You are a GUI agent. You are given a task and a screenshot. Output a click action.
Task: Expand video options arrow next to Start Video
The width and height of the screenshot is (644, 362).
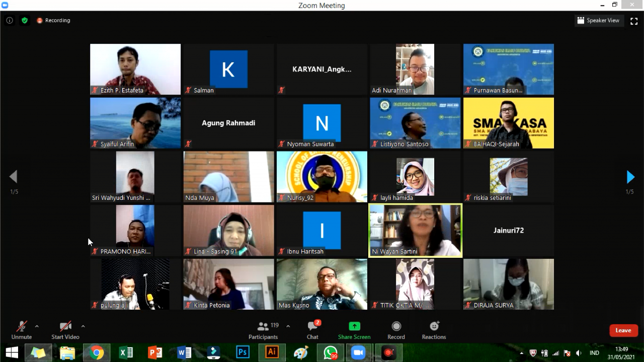point(83,326)
